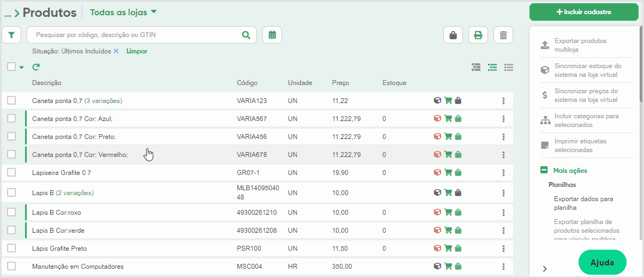Screen dimensions: 644x278
Task: Click the cart icon for Lapiseira Grafite 0.7
Action: [x=448, y=173]
